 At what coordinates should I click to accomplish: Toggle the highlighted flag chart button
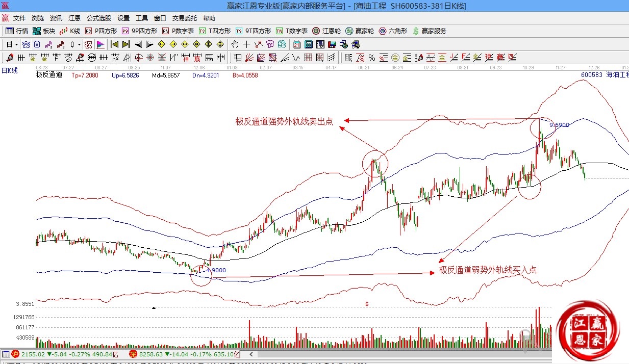100,44
